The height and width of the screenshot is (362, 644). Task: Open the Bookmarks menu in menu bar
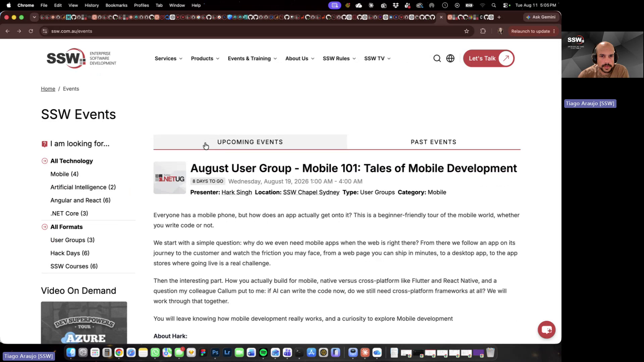[x=116, y=5]
